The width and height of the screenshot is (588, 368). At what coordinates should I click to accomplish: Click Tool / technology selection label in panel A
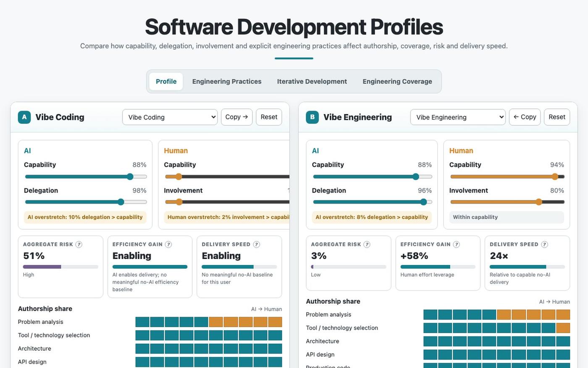(54, 335)
